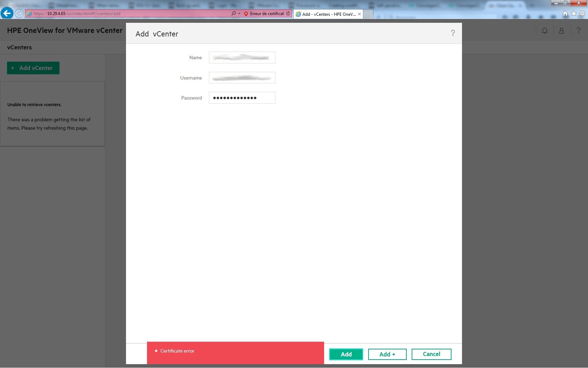Go to browser Home icon
Screen dimensions: 588x368
tap(565, 14)
